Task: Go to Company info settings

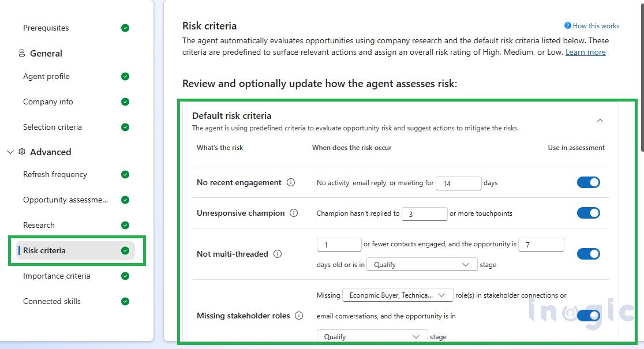Action: 48,102
